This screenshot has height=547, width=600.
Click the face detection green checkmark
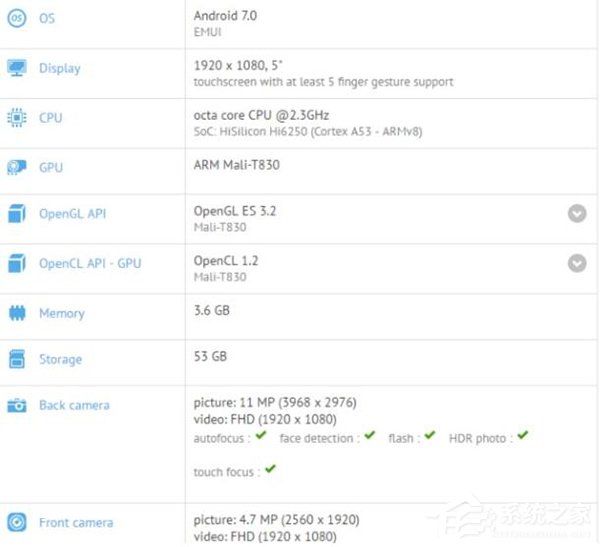coord(370,435)
